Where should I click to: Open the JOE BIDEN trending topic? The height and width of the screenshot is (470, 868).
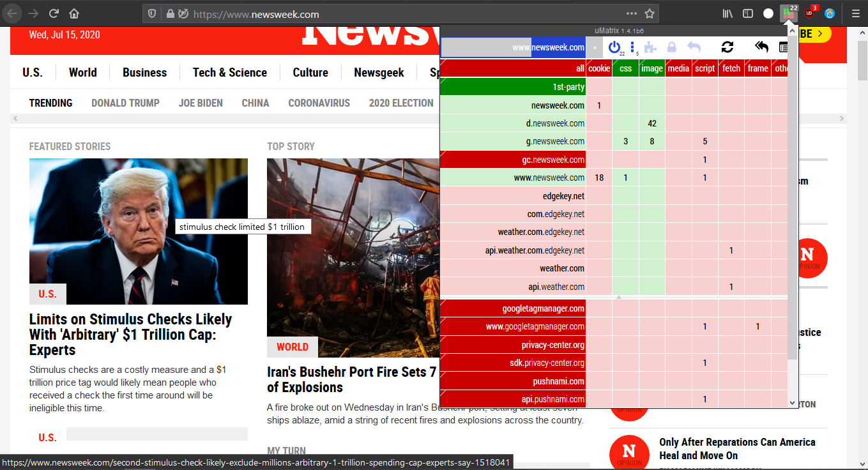point(201,103)
